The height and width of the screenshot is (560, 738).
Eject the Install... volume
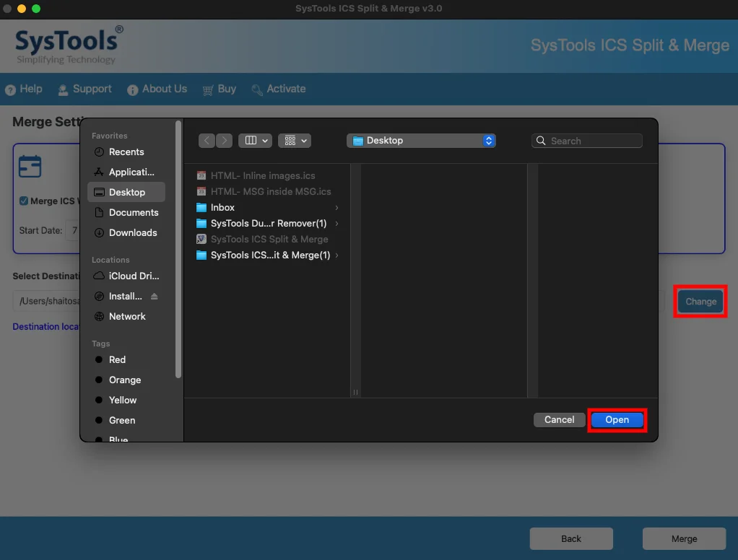point(155,296)
